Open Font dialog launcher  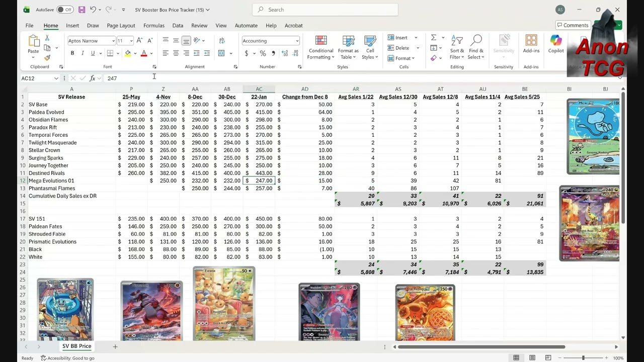pyautogui.click(x=154, y=67)
